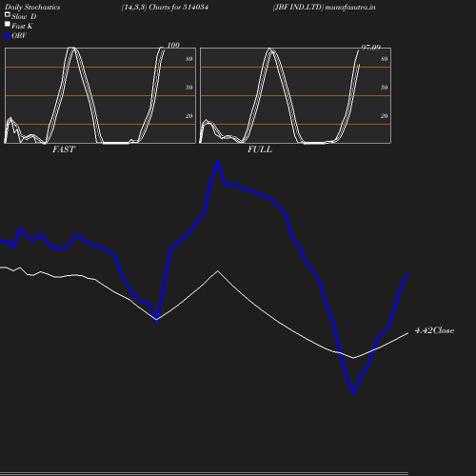This screenshot has width=476, height=476.
Task: Click the FAST stochastic chart panel
Action: pos(100,95)
